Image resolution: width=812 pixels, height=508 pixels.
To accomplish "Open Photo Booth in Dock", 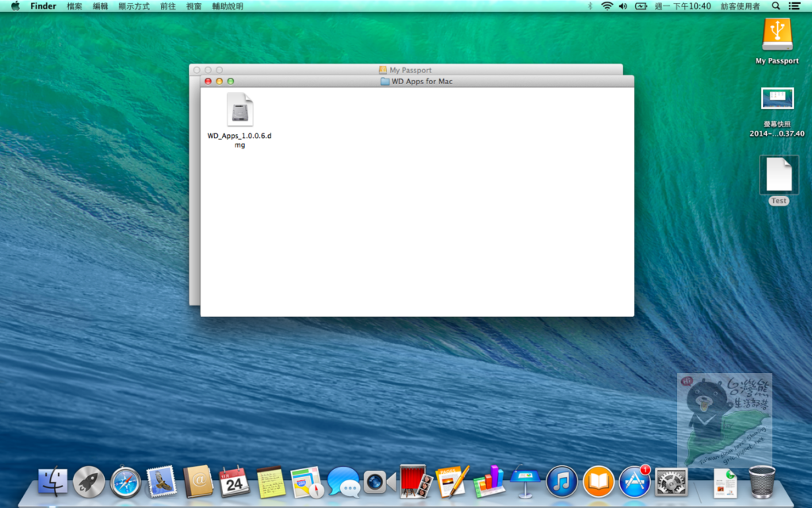I will click(x=416, y=482).
